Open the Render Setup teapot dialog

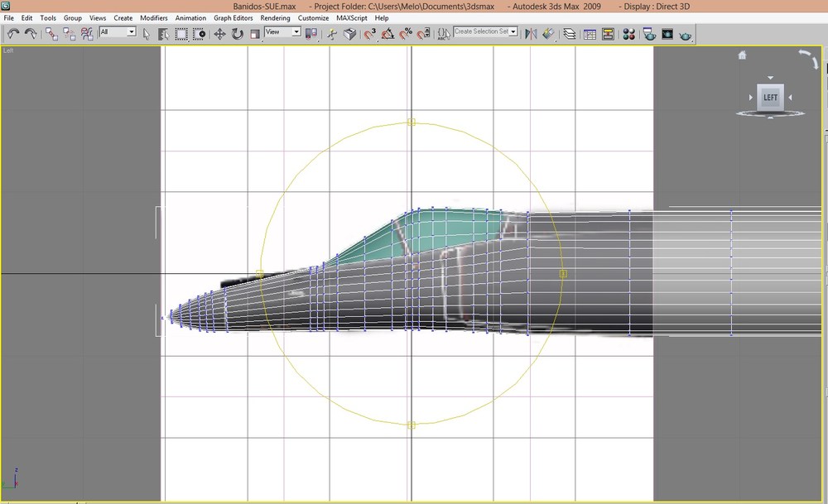pos(649,34)
